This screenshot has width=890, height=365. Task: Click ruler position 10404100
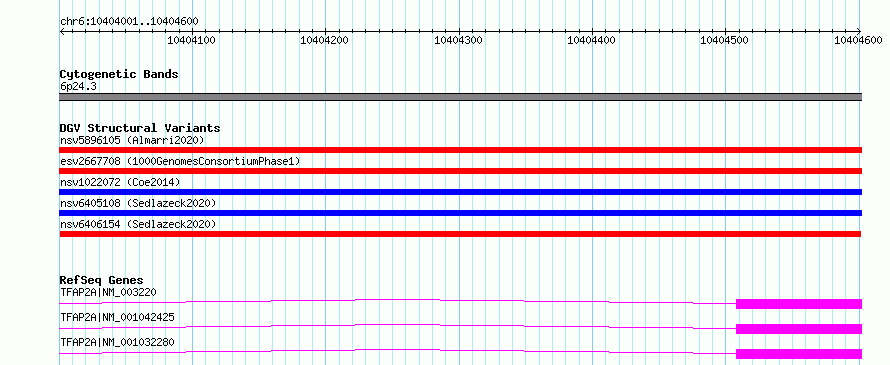(192, 40)
